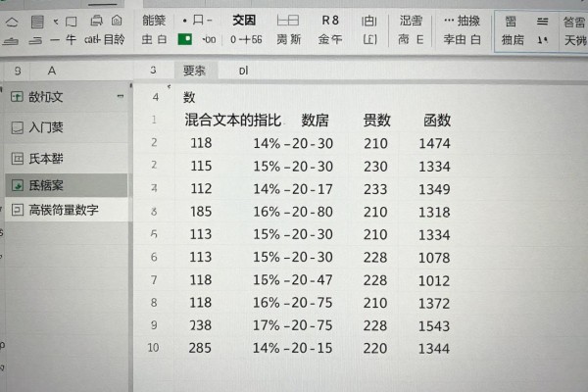Image resolution: width=588 pixels, height=392 pixels.
Task: Click the bold 交困 ribbon button
Action: pos(244,21)
